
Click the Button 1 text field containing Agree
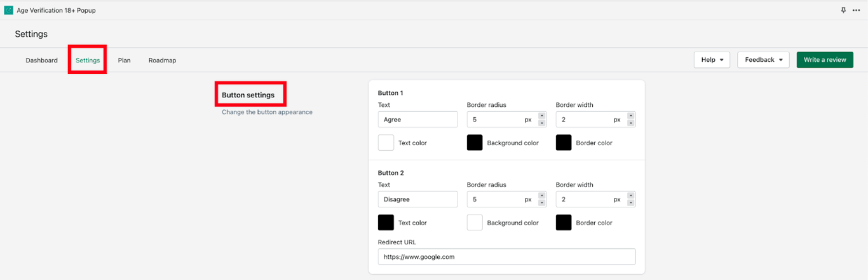(417, 120)
